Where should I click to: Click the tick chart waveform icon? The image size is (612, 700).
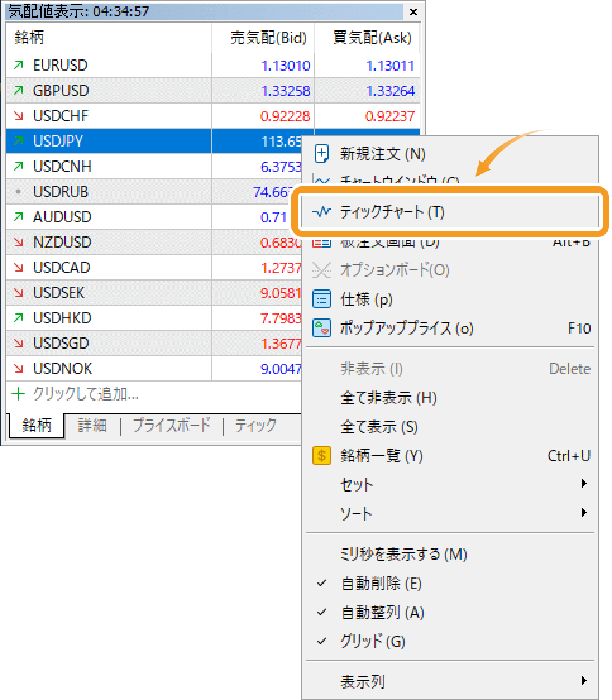pyautogui.click(x=322, y=212)
